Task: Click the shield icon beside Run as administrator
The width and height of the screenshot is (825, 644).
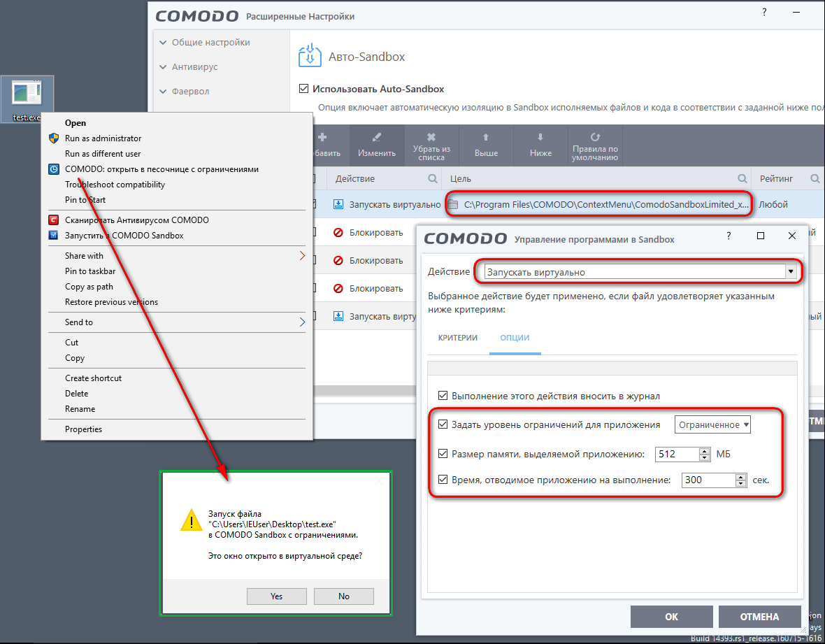Action: 54,138
